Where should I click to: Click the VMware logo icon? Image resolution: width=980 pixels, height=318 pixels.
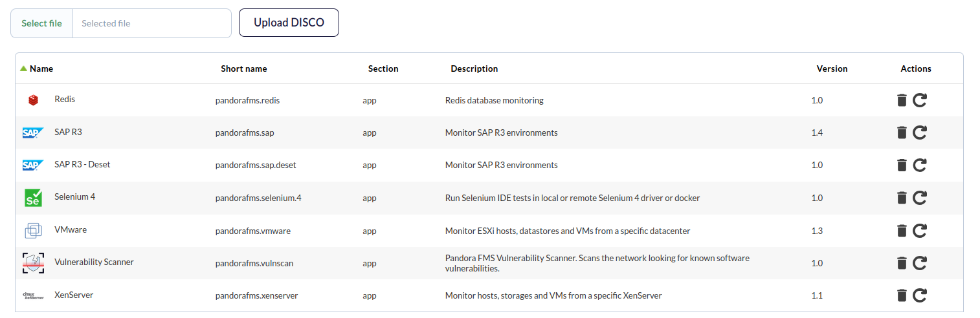[x=33, y=230]
